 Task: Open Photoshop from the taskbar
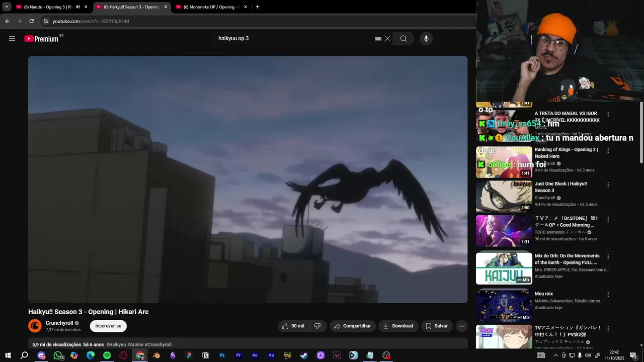pyautogui.click(x=222, y=355)
